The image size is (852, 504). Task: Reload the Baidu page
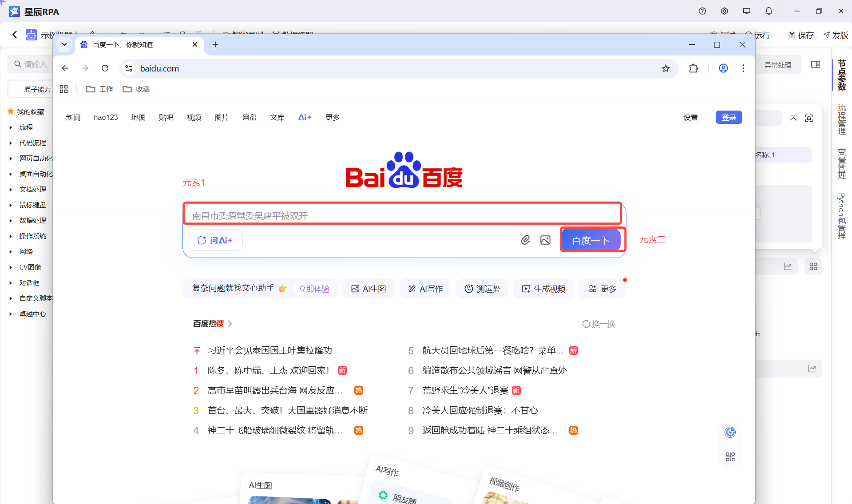pos(105,68)
